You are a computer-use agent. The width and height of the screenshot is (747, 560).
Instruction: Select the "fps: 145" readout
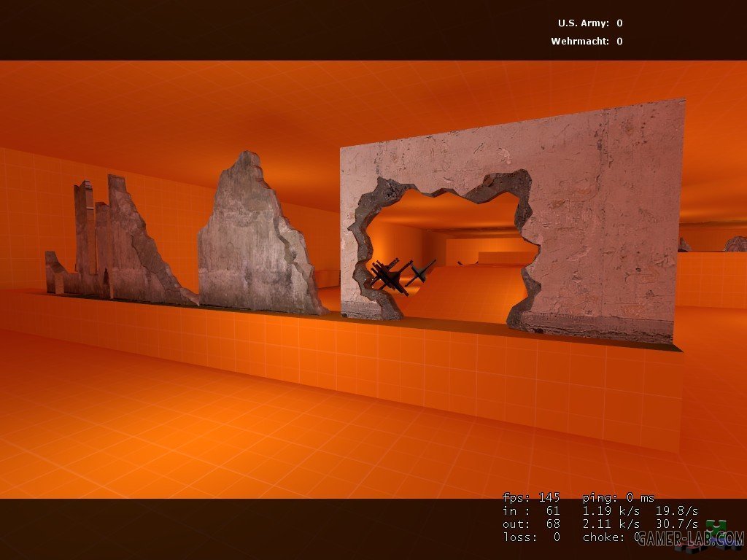(x=531, y=497)
